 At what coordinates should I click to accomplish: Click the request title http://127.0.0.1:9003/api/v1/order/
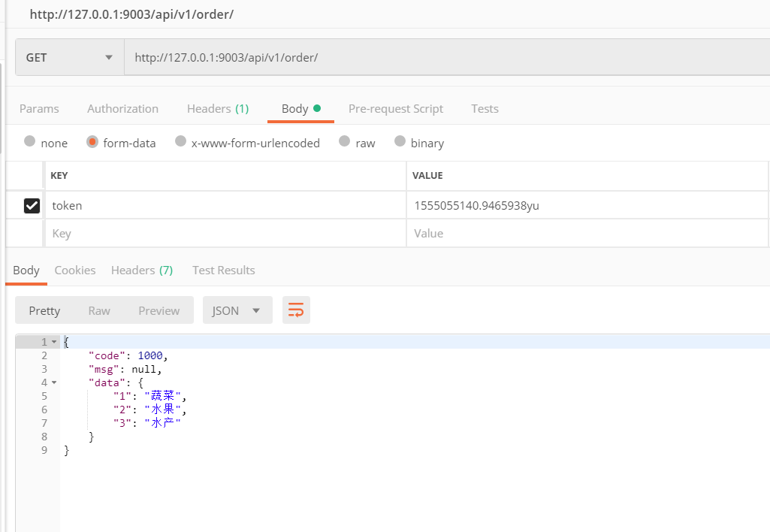click(131, 14)
